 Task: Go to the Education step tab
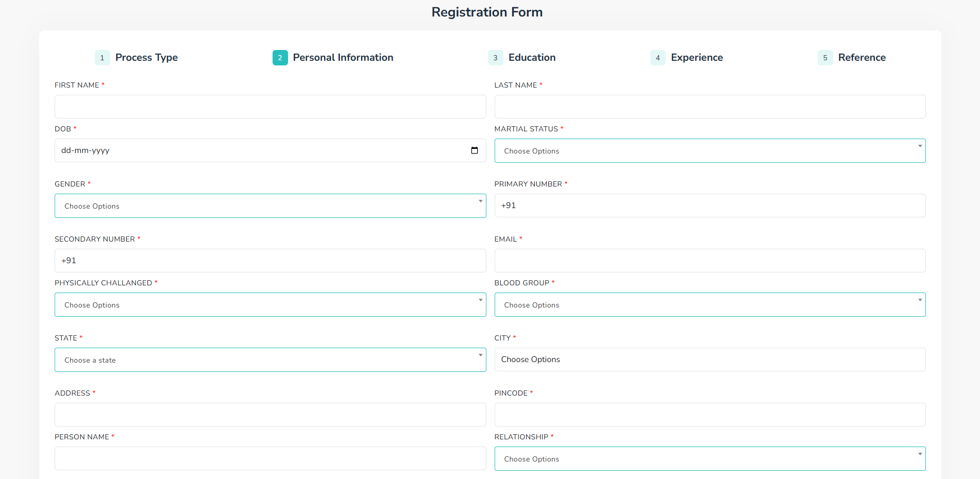click(532, 58)
